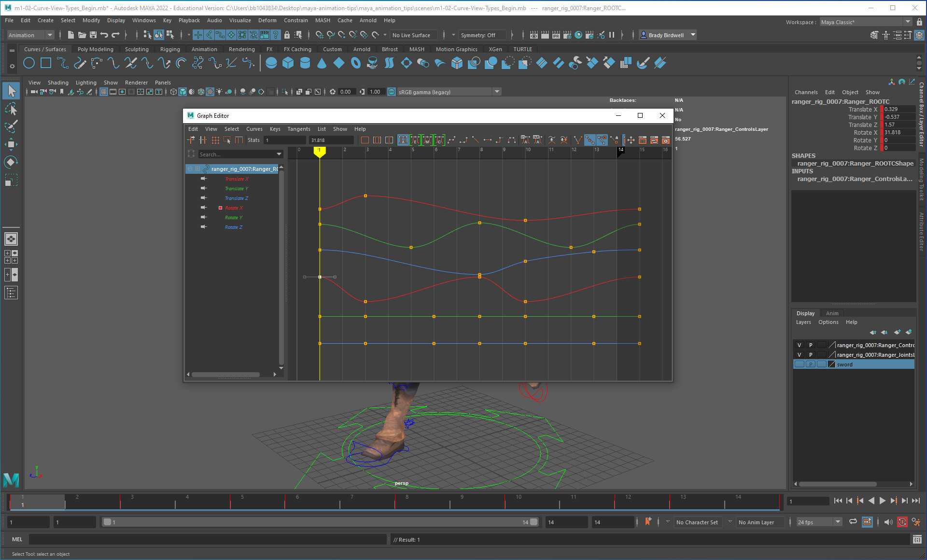Toggle auto keyframe button
Viewport: 927px width, 560px height.
[902, 522]
